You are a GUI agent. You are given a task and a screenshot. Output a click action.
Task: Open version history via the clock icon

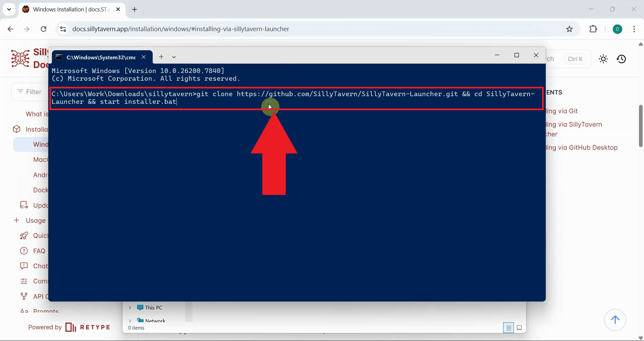point(622,59)
